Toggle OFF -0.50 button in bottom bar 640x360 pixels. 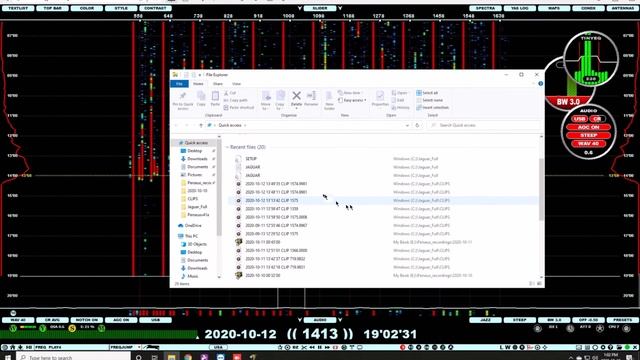pyautogui.click(x=588, y=320)
